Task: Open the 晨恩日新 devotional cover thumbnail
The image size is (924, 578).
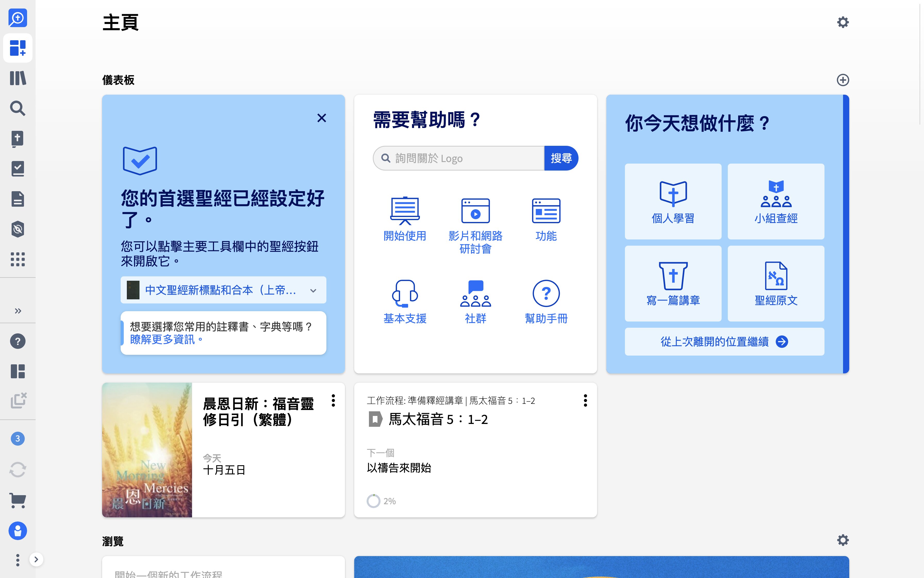Action: pos(147,450)
